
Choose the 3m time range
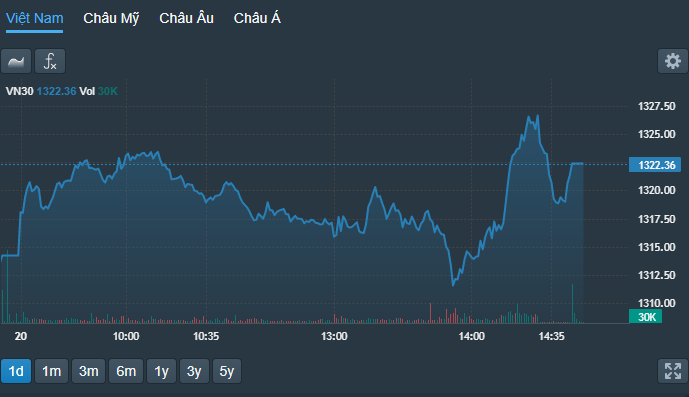pyautogui.click(x=89, y=371)
